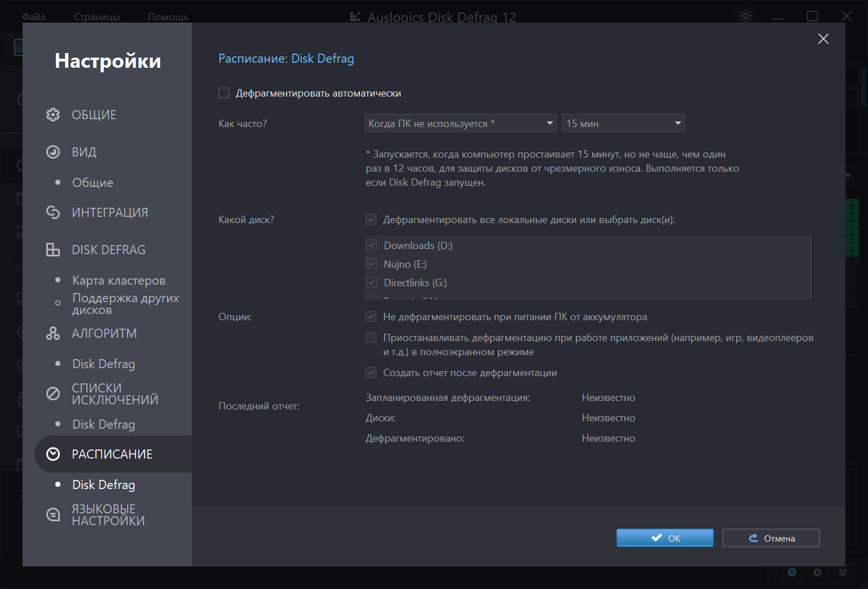This screenshot has width=868, height=589.
Task: Toggle pause defrag in fullscreen mode checkbox
Action: [x=371, y=338]
